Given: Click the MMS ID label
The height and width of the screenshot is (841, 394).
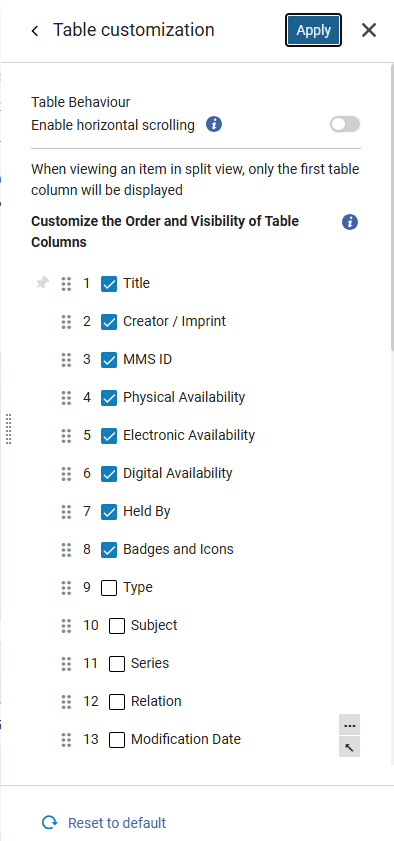Looking at the screenshot, I should pos(147,359).
